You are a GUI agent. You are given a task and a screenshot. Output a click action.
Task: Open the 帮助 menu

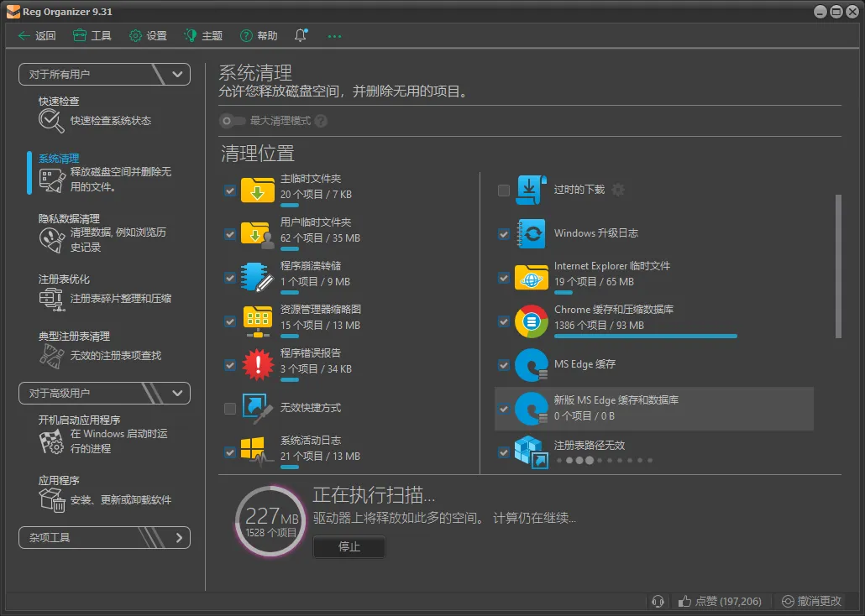click(x=259, y=36)
